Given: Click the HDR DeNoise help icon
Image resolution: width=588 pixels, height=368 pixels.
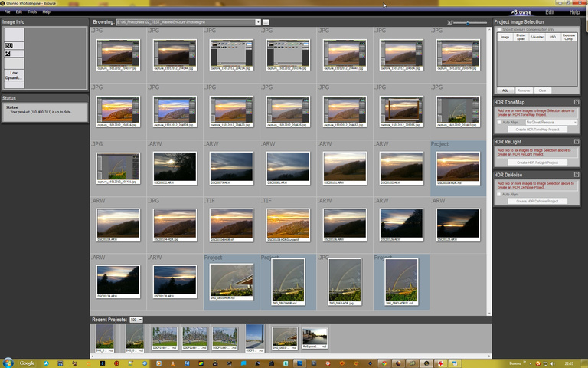Looking at the screenshot, I should point(575,175).
